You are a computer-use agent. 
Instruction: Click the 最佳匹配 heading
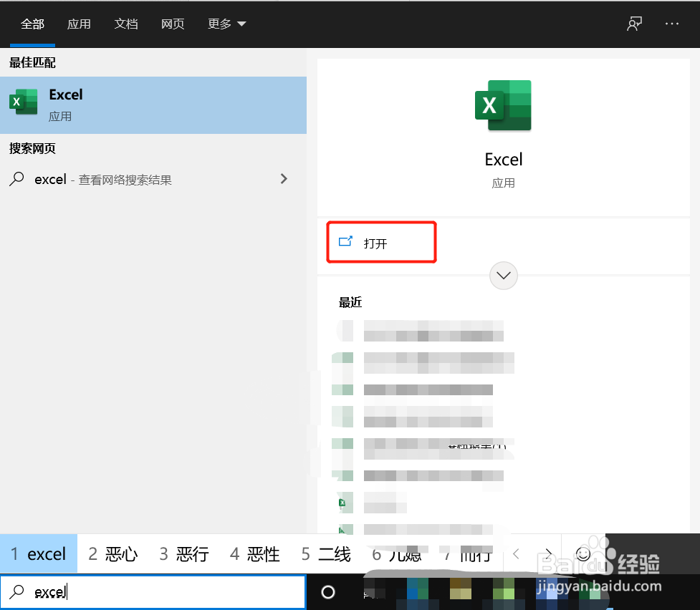(x=32, y=62)
